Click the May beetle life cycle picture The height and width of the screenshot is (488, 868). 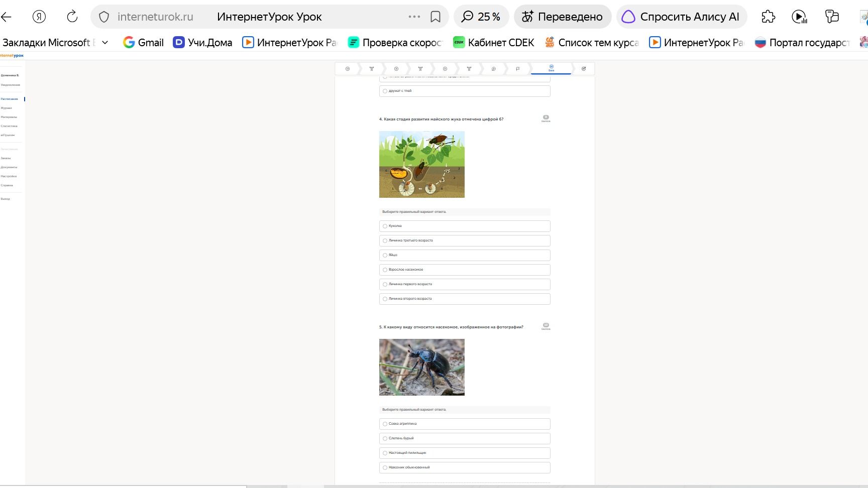click(x=422, y=164)
